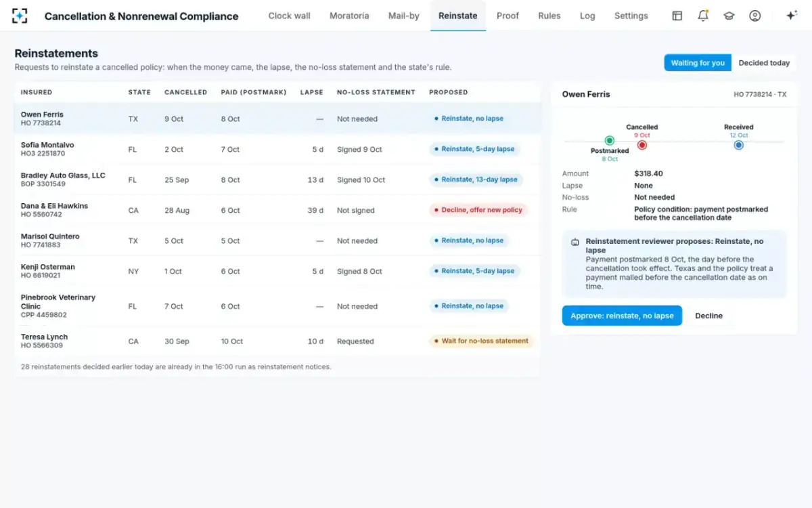Select the Sofia Montalvo row
Viewport: 812px width, 508px height.
tap(277, 149)
